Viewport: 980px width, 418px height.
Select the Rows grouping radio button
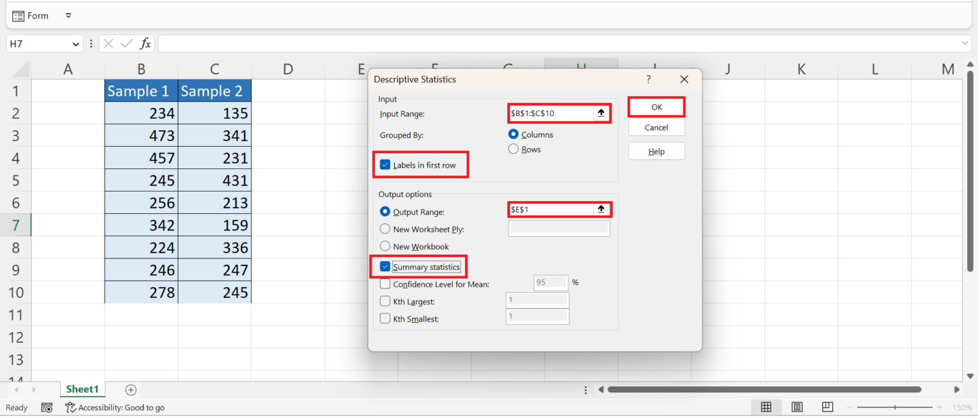[514, 149]
